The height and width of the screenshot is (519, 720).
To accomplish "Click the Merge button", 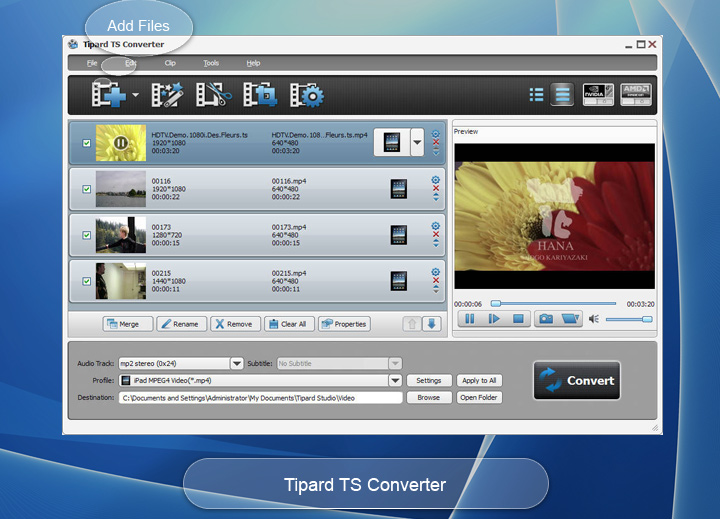I will click(x=128, y=324).
